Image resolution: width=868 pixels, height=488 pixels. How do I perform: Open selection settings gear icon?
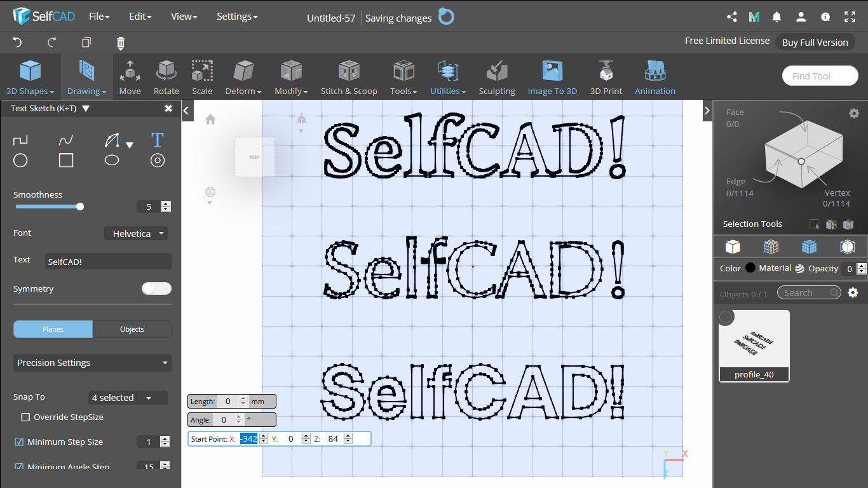854,113
